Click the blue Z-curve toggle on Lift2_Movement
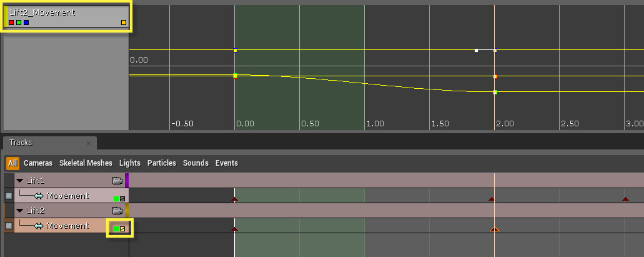The image size is (644, 257). [x=26, y=23]
